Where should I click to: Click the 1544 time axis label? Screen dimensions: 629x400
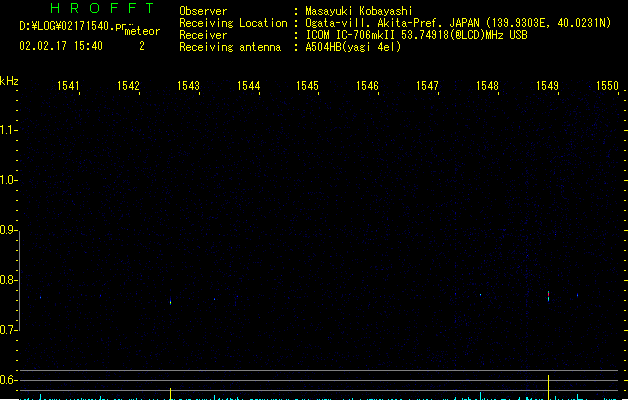coord(248,86)
